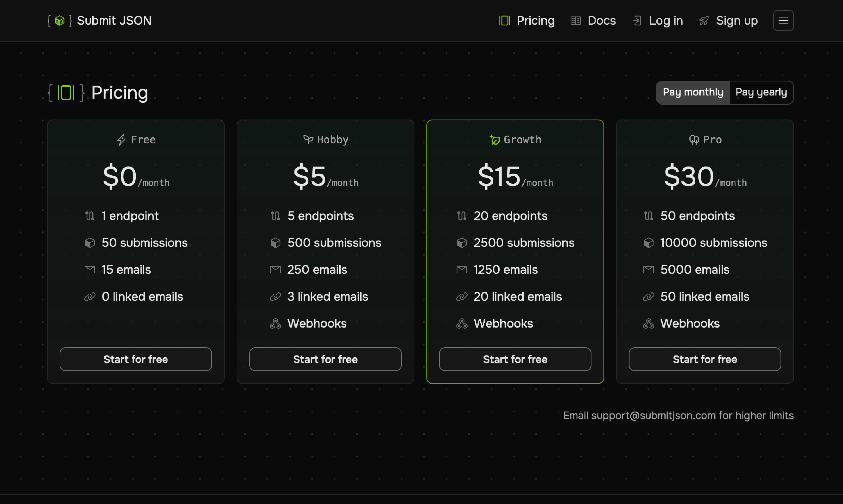Start for free on the Pro plan
The width and height of the screenshot is (843, 504).
coord(705,359)
